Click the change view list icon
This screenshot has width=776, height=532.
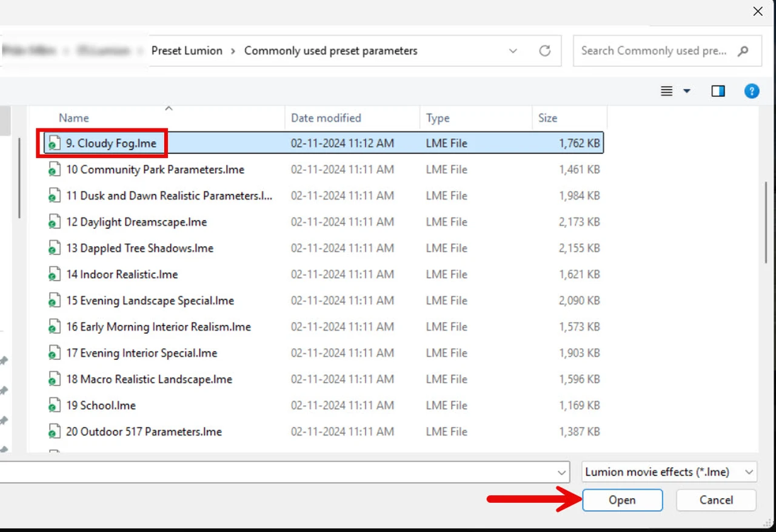tap(666, 91)
